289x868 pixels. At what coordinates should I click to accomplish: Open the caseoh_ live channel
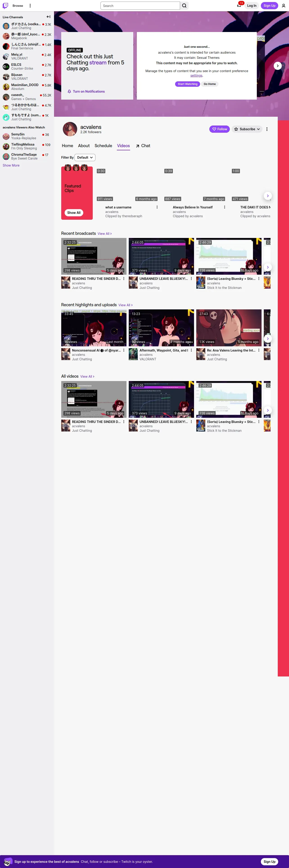click(27, 97)
